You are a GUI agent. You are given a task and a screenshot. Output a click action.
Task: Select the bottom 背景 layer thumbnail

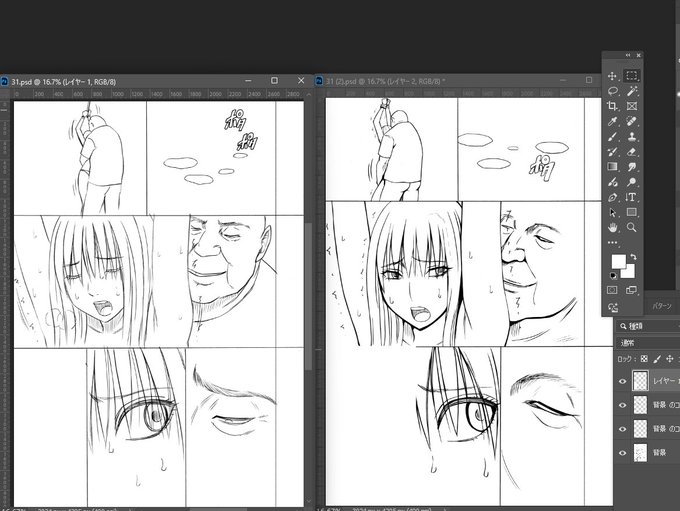pyautogui.click(x=640, y=452)
